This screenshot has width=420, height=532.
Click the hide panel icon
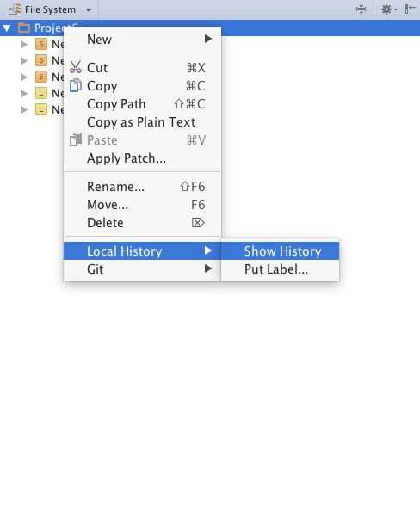(410, 9)
